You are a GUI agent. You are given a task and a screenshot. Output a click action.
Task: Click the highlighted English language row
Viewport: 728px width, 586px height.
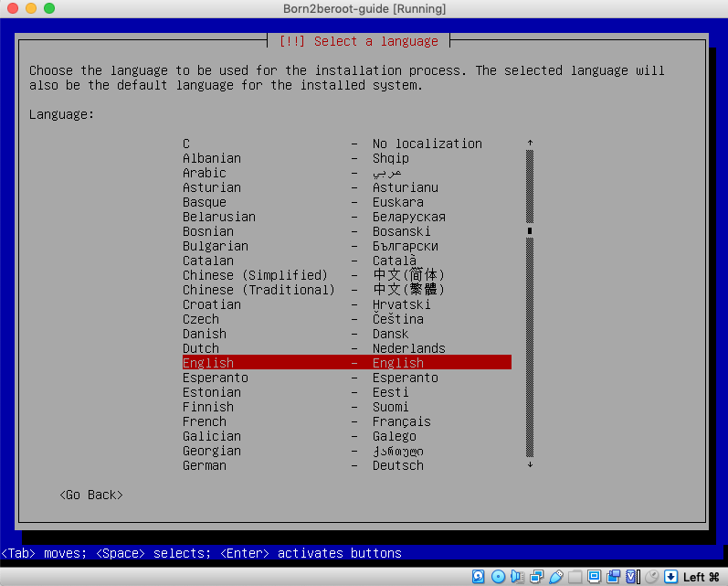pyautogui.click(x=347, y=362)
